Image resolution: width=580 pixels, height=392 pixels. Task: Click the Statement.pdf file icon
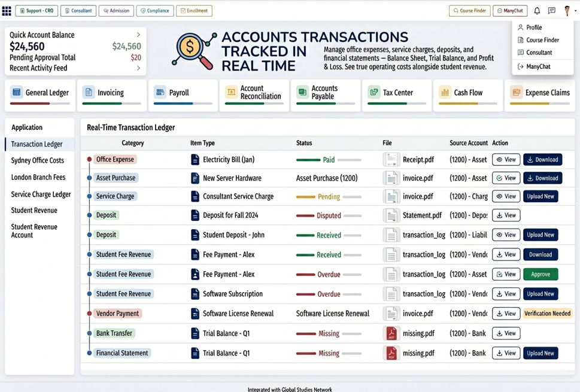[391, 215]
